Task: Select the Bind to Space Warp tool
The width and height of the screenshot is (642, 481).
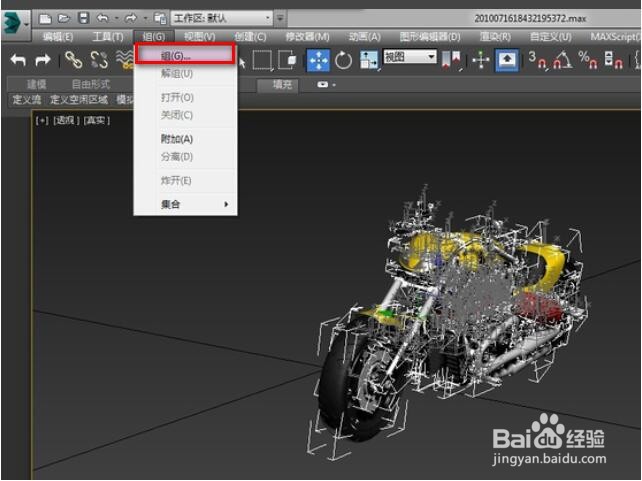Action: 124,60
